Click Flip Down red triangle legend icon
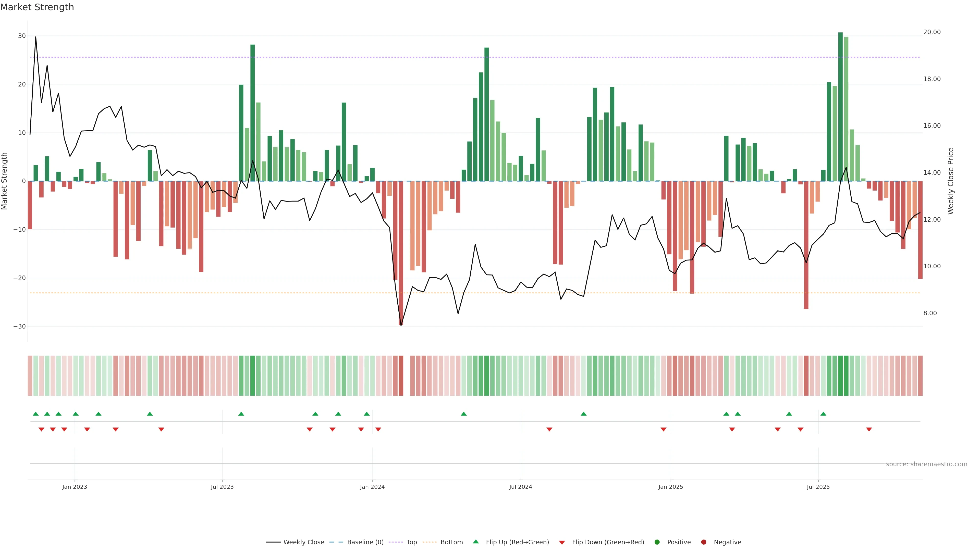The height and width of the screenshot is (551, 980). pos(562,542)
